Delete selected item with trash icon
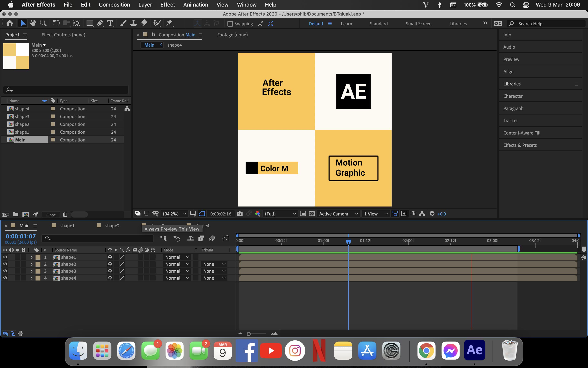This screenshot has height=368, width=588. point(65,214)
